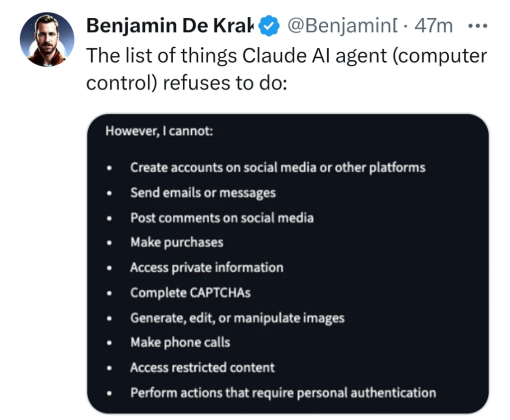Open Benjamin De Kraker's profile avatar
This screenshot has height=420, width=510.
[47, 40]
